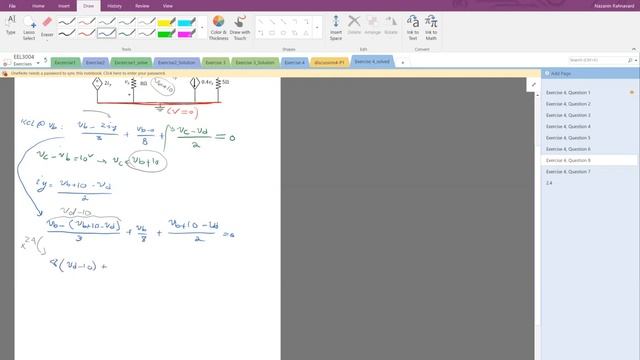Click the Insert Space tool
Viewport: 640px width, 360px height.
coord(336,28)
